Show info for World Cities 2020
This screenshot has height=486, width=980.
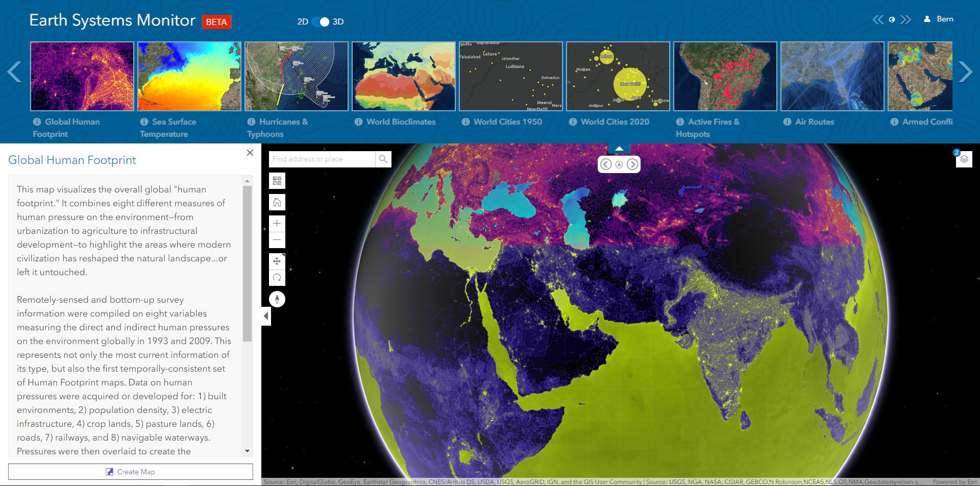pos(573,121)
